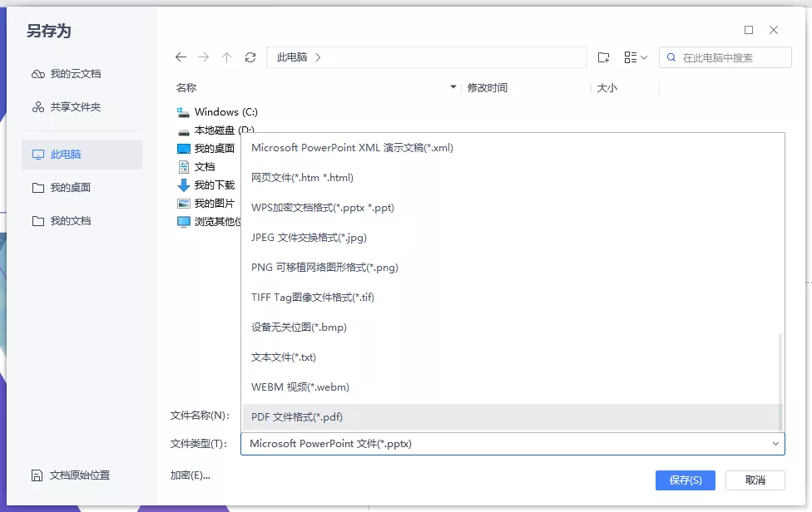This screenshot has height=512, width=812.
Task: Choose Microsoft PowerPoint XML 演示文稿(*.xml) format
Action: click(512, 148)
